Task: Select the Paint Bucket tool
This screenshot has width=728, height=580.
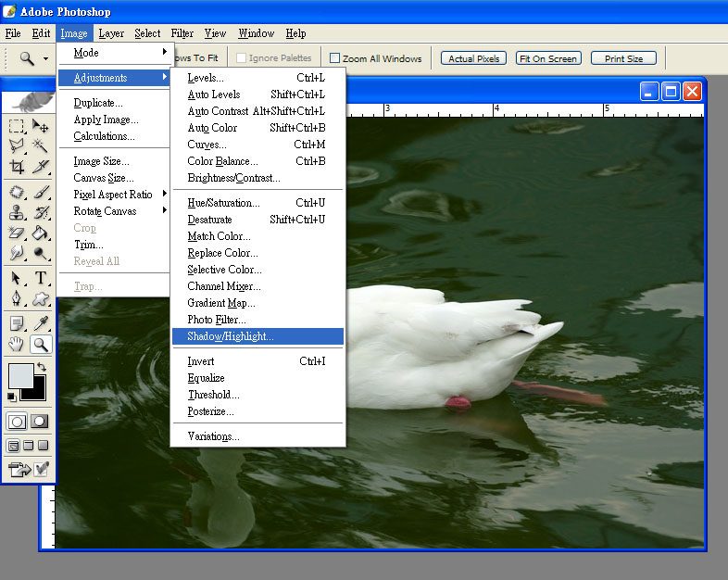Action: pos(41,233)
